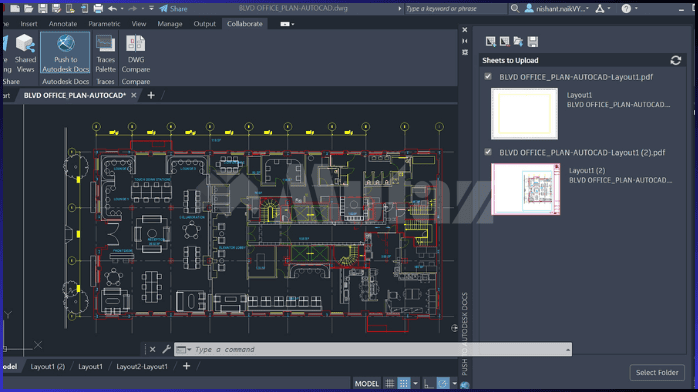
Task: Click the remove sheets icon in palette
Action: (504, 41)
